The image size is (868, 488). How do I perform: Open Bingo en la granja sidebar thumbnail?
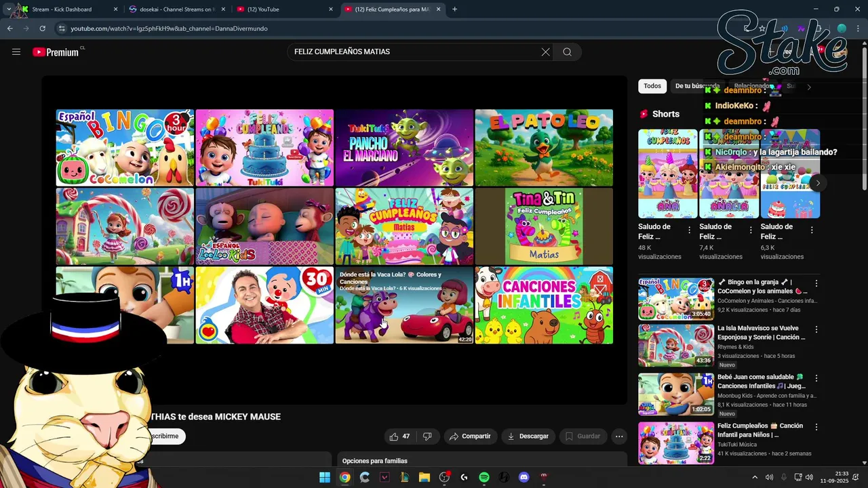[x=675, y=298]
